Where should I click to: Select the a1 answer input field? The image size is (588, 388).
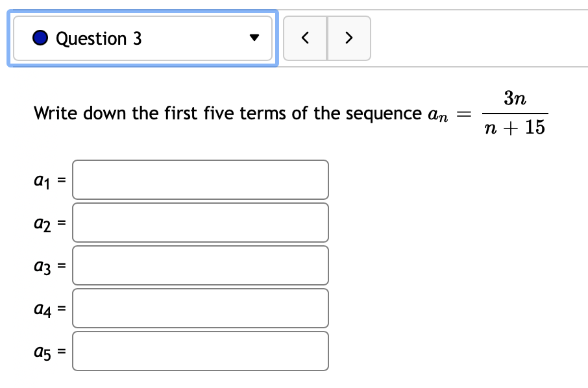200,180
